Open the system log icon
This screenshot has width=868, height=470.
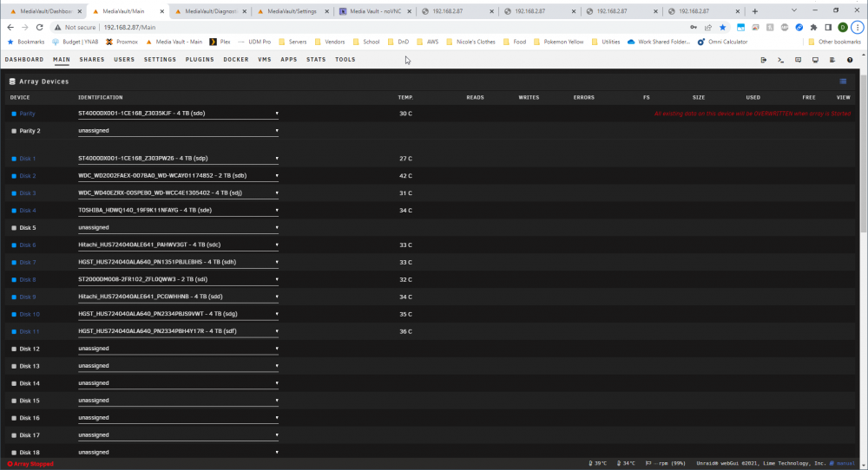pyautogui.click(x=832, y=60)
